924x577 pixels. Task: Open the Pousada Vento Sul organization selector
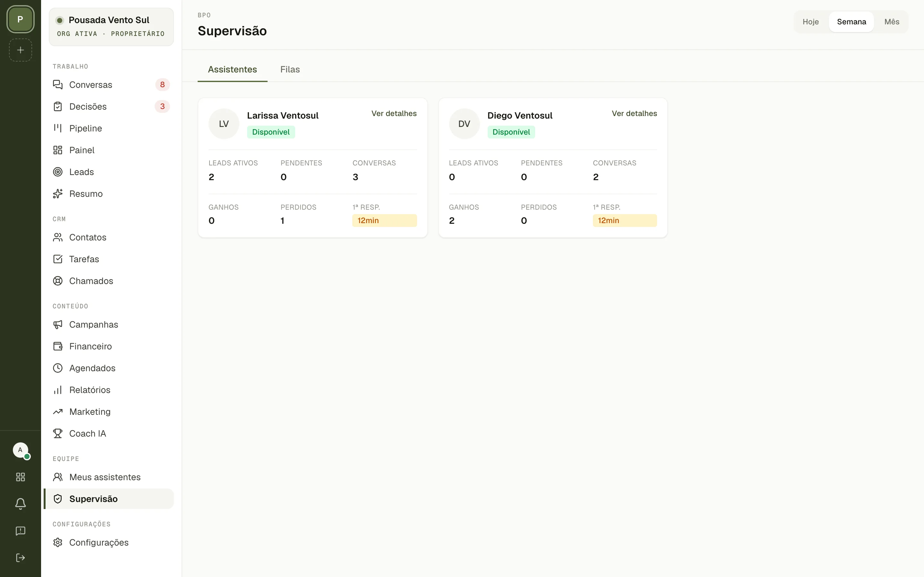(x=111, y=27)
